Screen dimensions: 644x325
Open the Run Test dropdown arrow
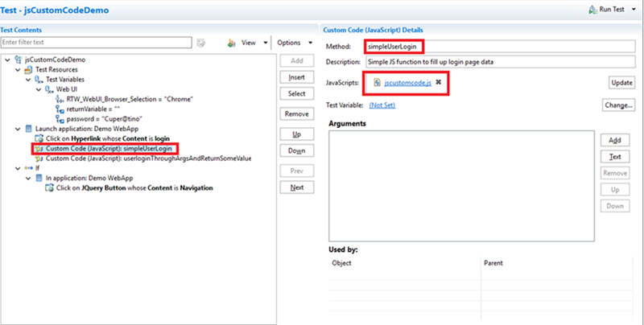point(634,10)
